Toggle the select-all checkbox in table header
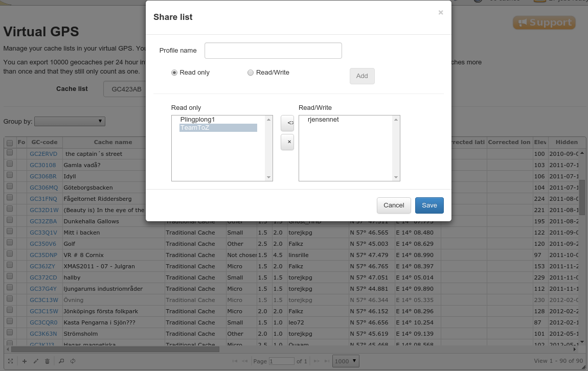Image resolution: width=588 pixels, height=371 pixels. [10, 143]
